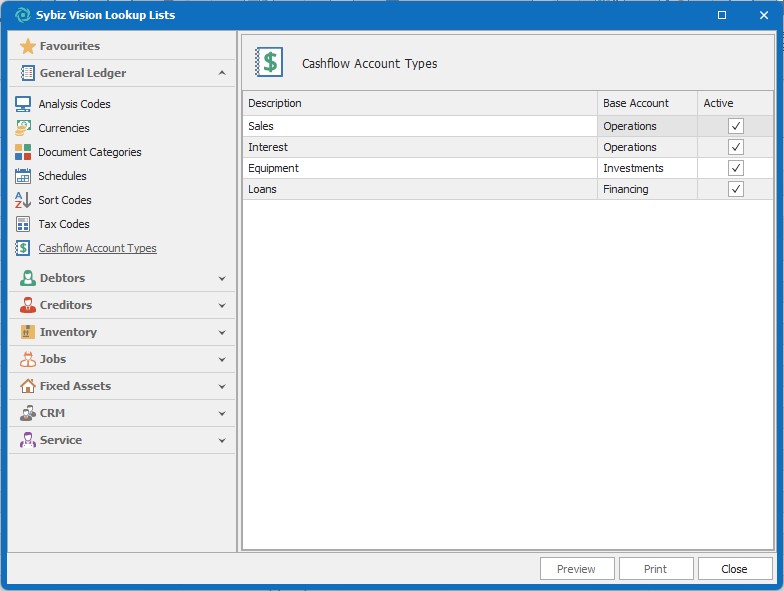Expand the Debtors section
Screen dimensions: 784x591
pyautogui.click(x=222, y=278)
